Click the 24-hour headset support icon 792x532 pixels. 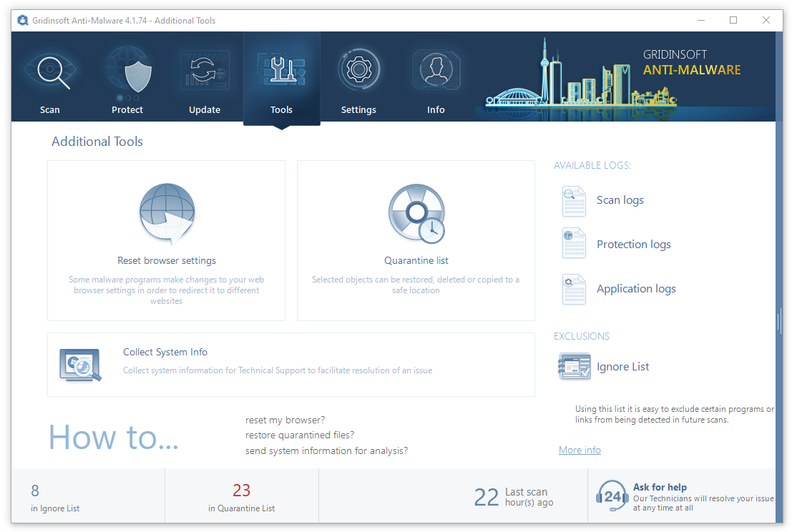[x=612, y=496]
